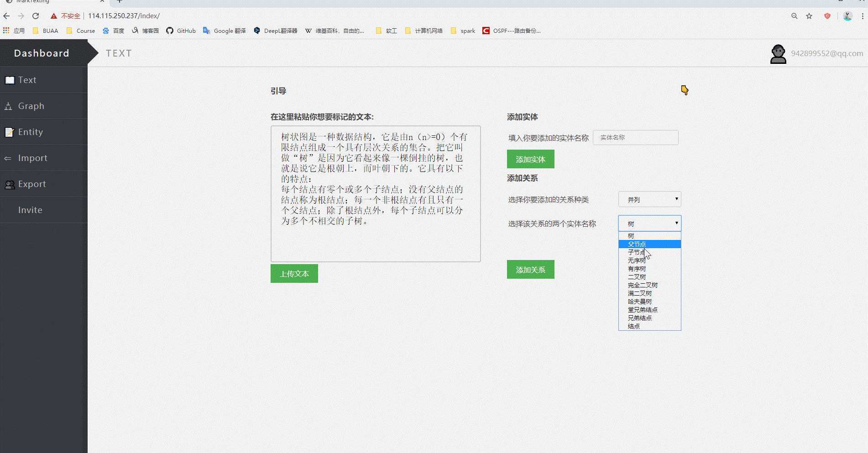Select 完全二叉树 in the dropdown list
The height and width of the screenshot is (453, 868).
click(650, 285)
